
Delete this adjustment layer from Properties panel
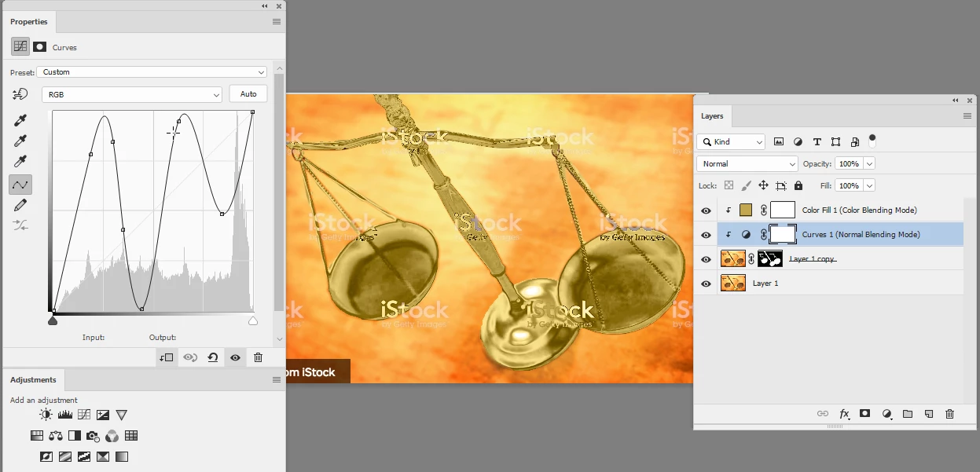point(258,357)
